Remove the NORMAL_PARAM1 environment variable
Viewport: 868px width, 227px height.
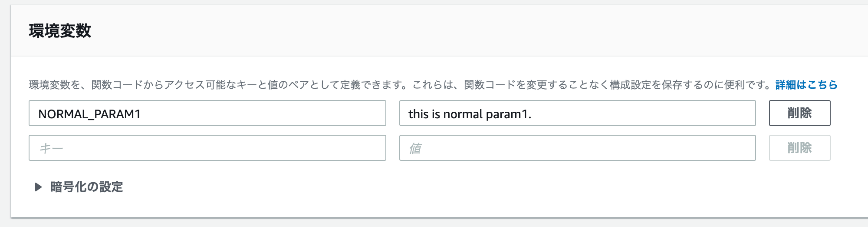click(x=799, y=113)
